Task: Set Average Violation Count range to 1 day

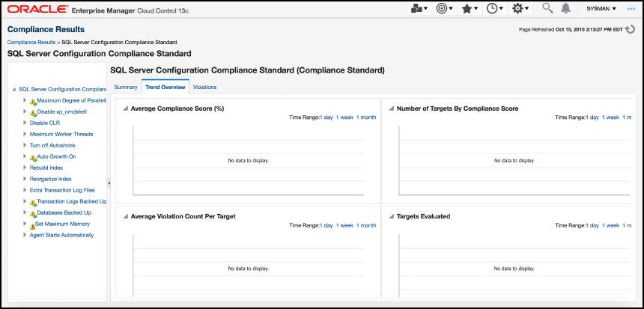Action: click(x=326, y=225)
